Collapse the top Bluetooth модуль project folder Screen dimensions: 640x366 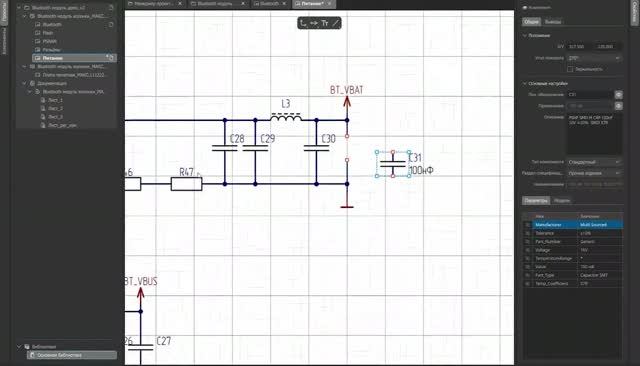pyautogui.click(x=19, y=8)
